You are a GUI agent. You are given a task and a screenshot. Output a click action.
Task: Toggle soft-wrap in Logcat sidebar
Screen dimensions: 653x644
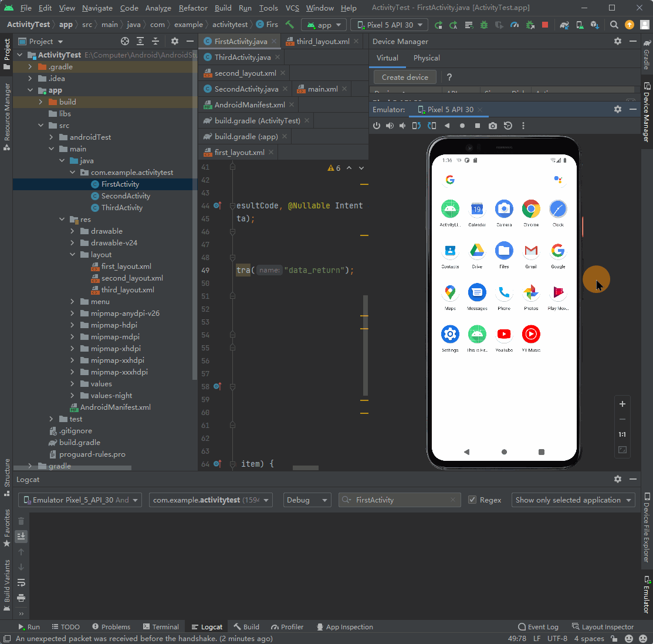21,582
